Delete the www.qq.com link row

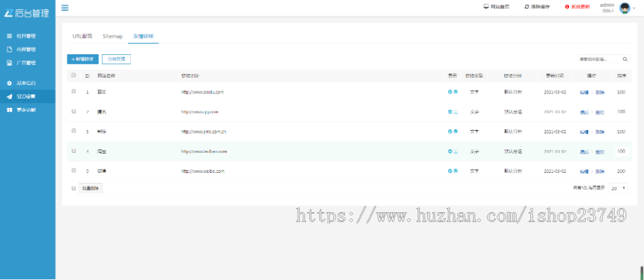[x=600, y=112]
